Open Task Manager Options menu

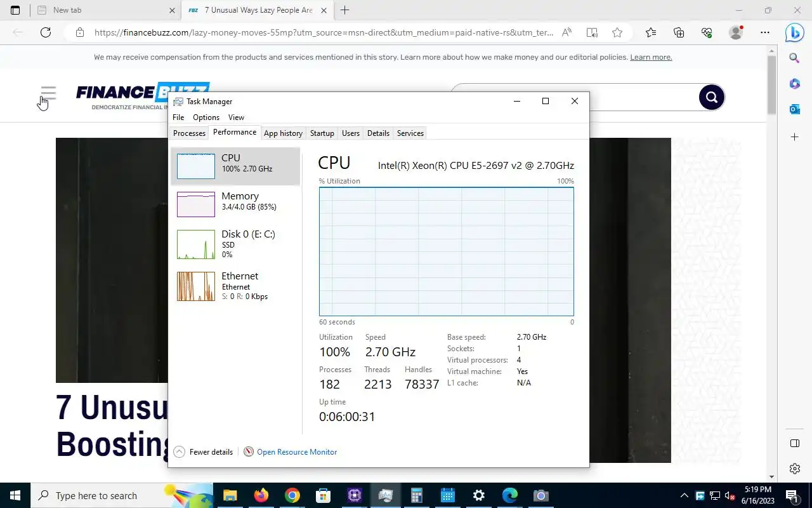206,117
